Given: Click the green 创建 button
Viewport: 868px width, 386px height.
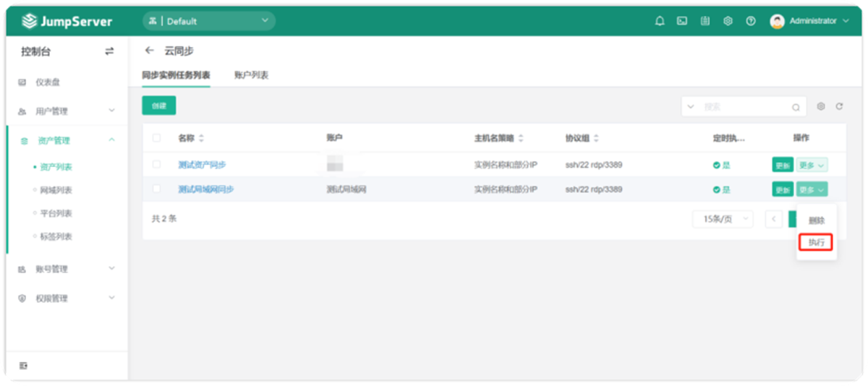Looking at the screenshot, I should click(x=159, y=106).
